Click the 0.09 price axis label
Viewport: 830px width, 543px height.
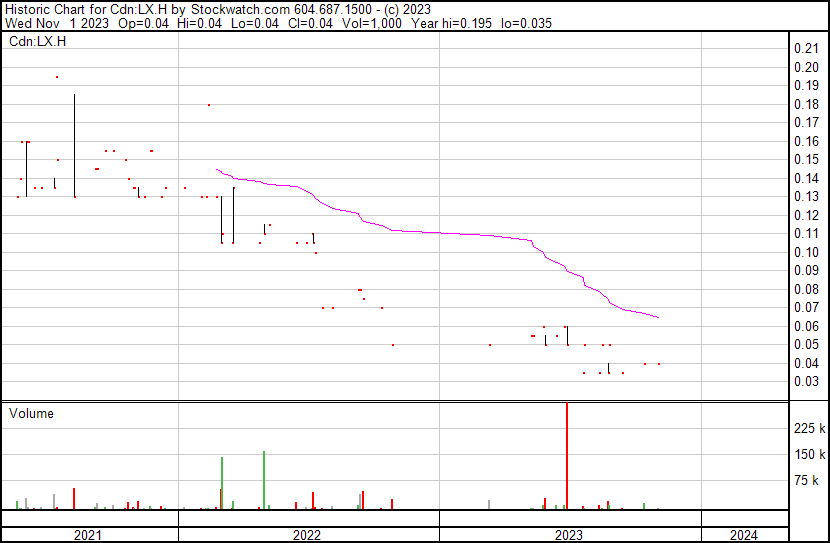pyautogui.click(x=807, y=270)
